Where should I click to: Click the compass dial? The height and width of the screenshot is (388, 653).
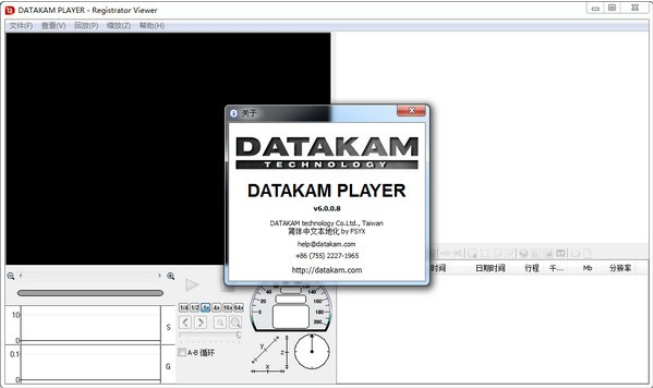tap(312, 352)
